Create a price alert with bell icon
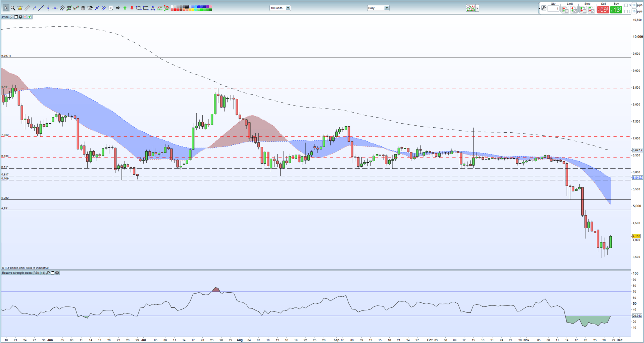 [x=20, y=8]
